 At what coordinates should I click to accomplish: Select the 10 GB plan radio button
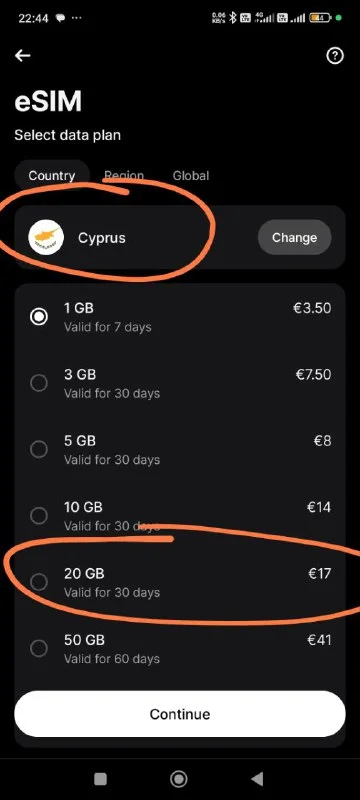(39, 516)
